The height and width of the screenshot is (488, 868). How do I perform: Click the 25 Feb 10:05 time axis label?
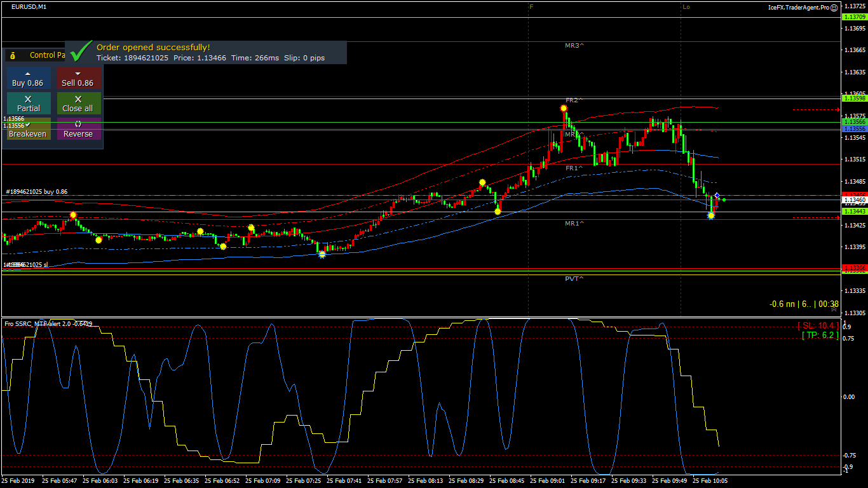click(710, 481)
